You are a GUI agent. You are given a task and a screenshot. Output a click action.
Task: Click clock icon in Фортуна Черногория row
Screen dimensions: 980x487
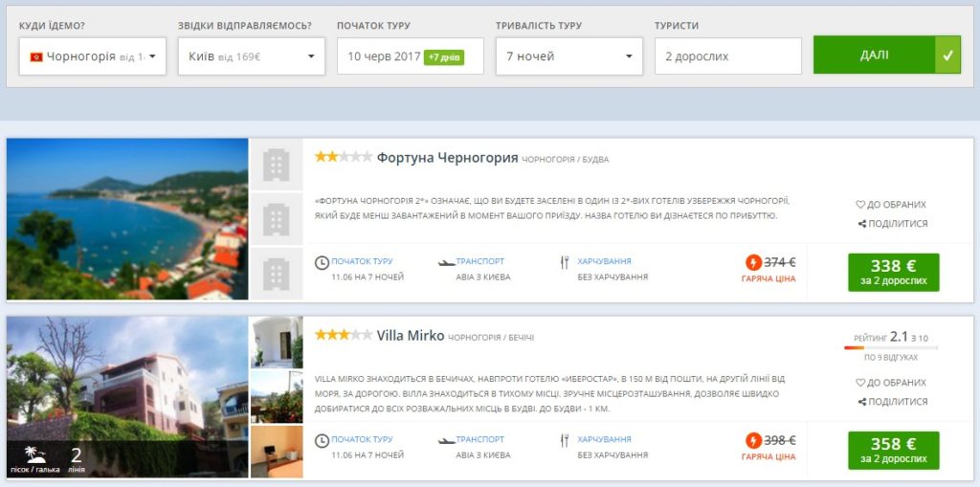click(x=322, y=263)
